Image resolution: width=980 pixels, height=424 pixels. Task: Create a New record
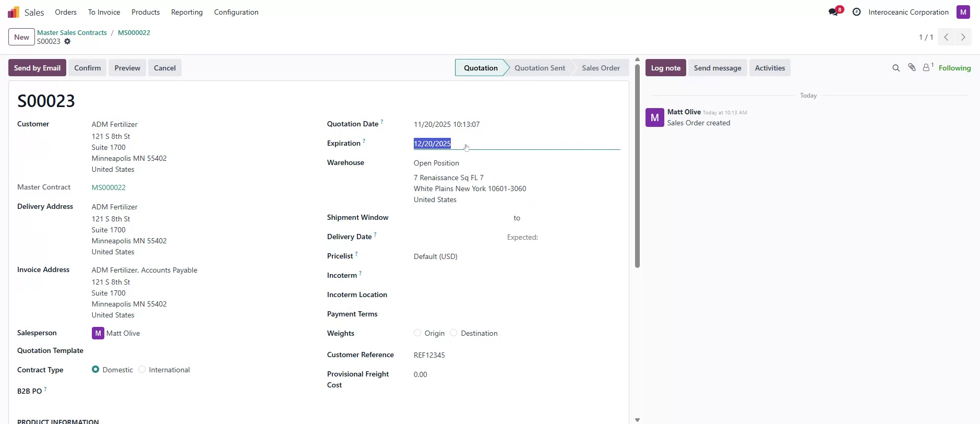[21, 37]
